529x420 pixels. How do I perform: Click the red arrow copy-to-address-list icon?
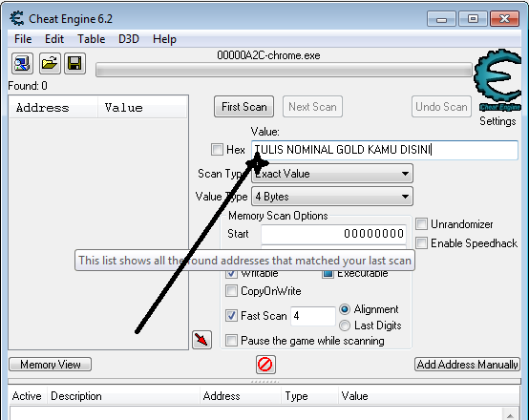click(x=201, y=340)
